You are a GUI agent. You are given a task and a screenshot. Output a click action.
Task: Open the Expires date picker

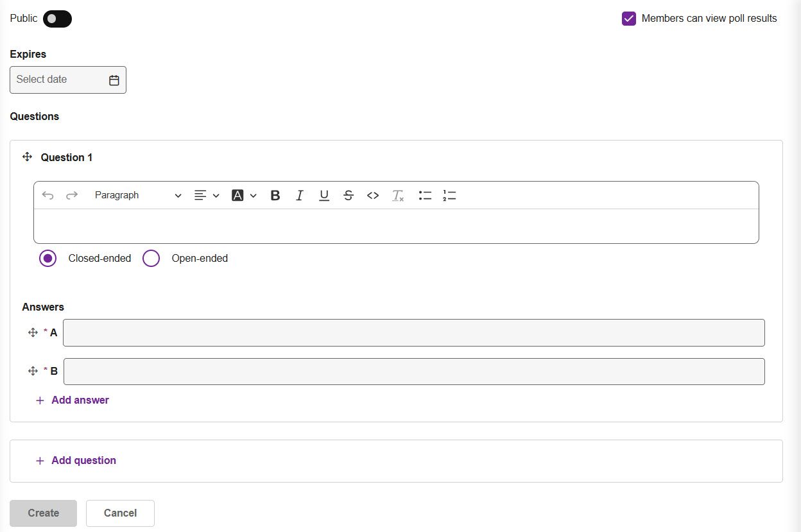coord(68,80)
